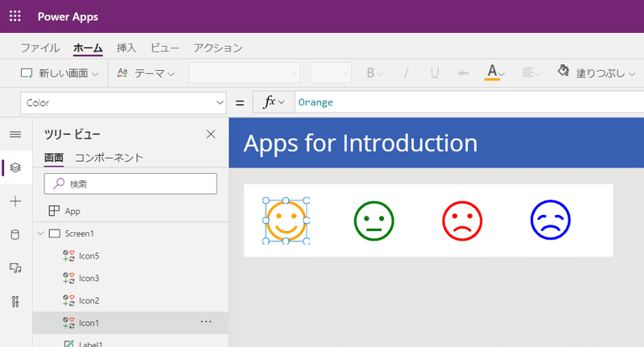Click the green neutral face icon
This screenshot has height=347, width=644.
(x=374, y=221)
